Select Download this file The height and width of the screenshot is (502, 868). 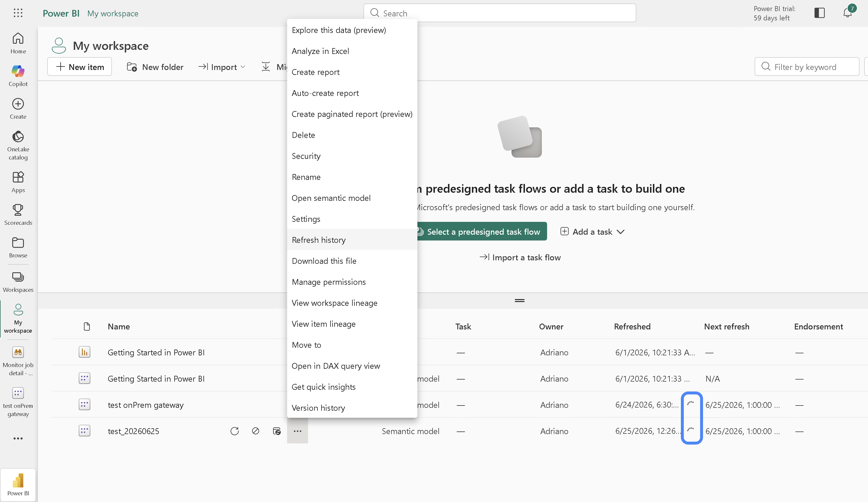tap(352, 261)
